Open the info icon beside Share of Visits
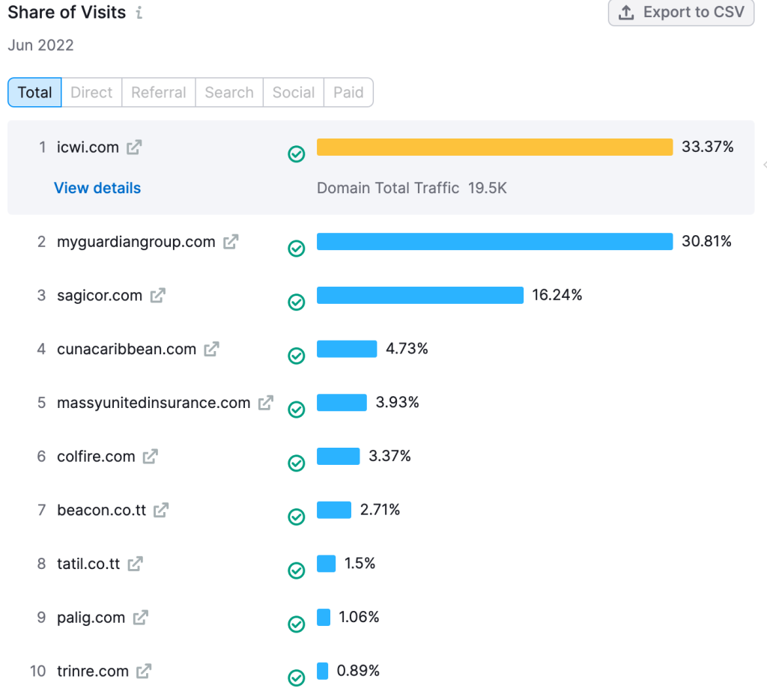The image size is (767, 700). coord(139,12)
